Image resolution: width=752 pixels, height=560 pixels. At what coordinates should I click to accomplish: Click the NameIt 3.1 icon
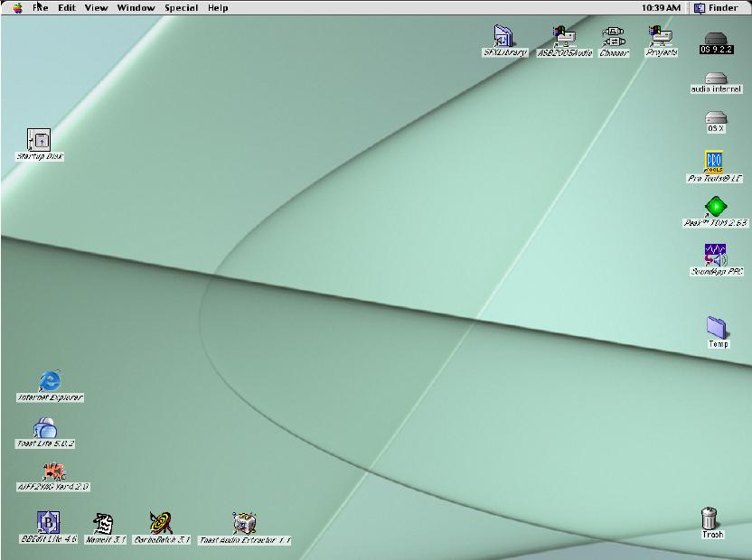104,522
